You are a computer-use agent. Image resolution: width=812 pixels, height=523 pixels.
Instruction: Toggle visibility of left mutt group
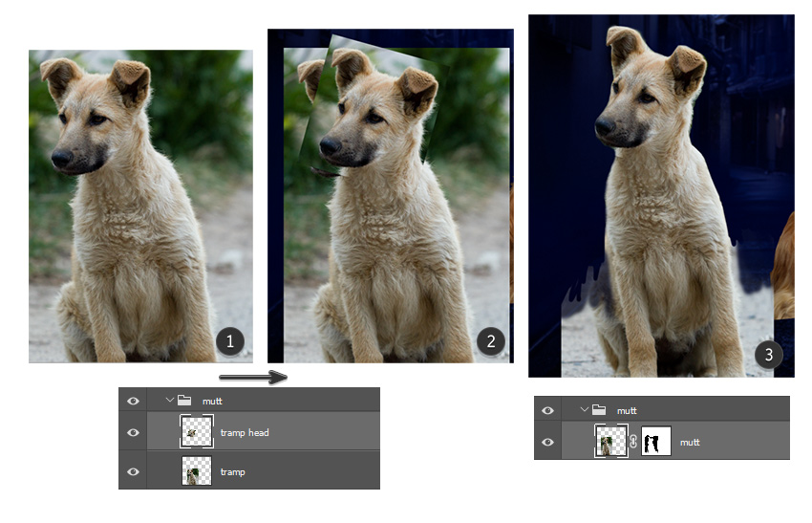[133, 401]
